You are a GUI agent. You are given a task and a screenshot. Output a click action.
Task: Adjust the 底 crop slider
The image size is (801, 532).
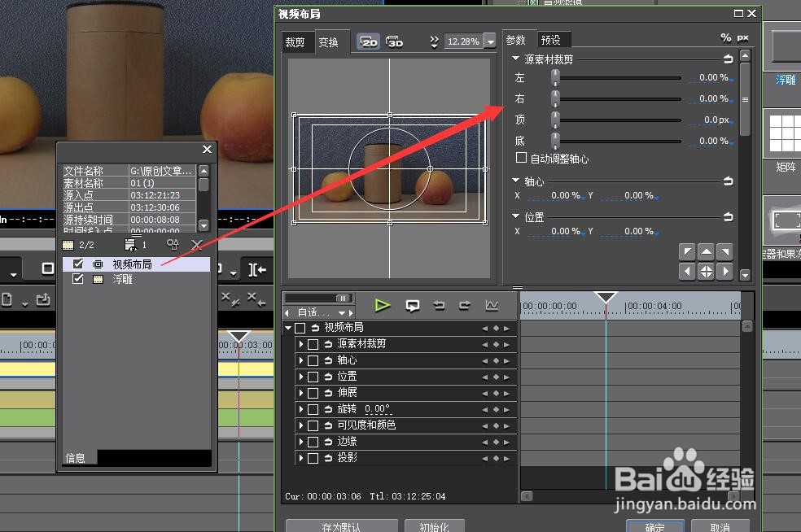pyautogui.click(x=555, y=141)
